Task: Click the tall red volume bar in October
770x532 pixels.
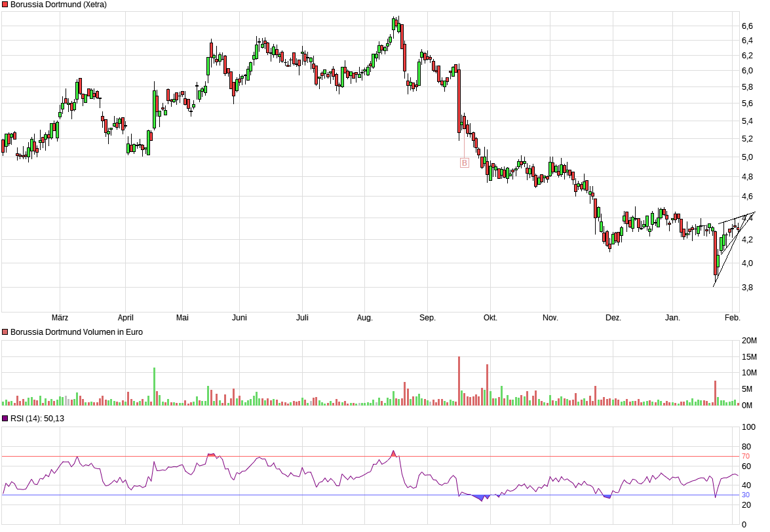Action: [x=488, y=385]
